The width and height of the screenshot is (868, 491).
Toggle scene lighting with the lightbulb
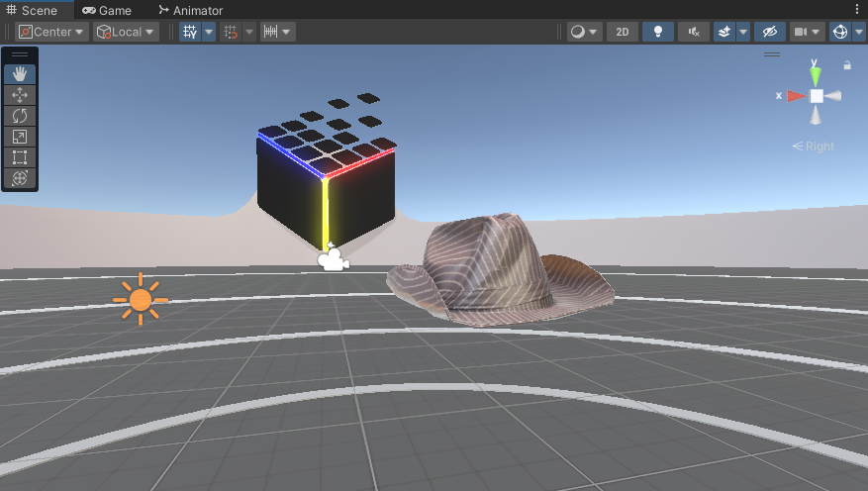(657, 32)
